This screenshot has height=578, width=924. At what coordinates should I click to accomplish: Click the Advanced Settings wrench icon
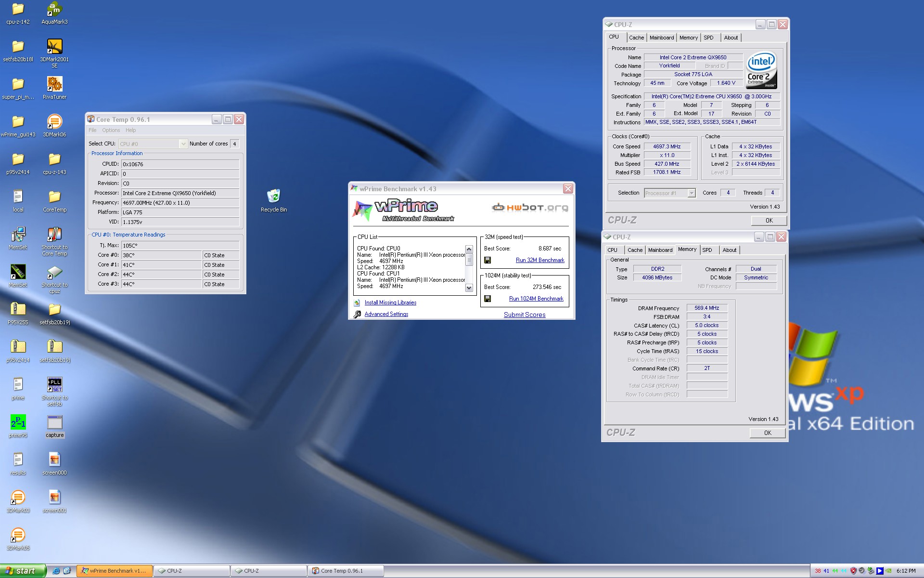357,314
